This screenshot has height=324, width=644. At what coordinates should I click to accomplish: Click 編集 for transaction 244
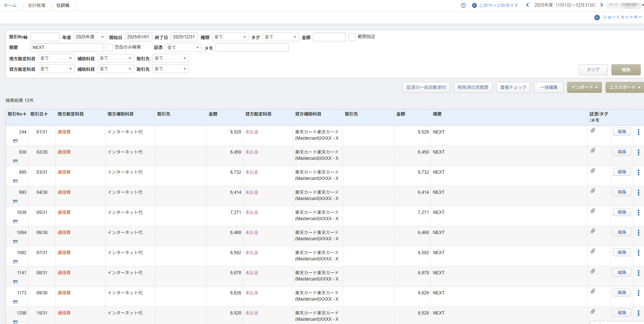pos(622,132)
